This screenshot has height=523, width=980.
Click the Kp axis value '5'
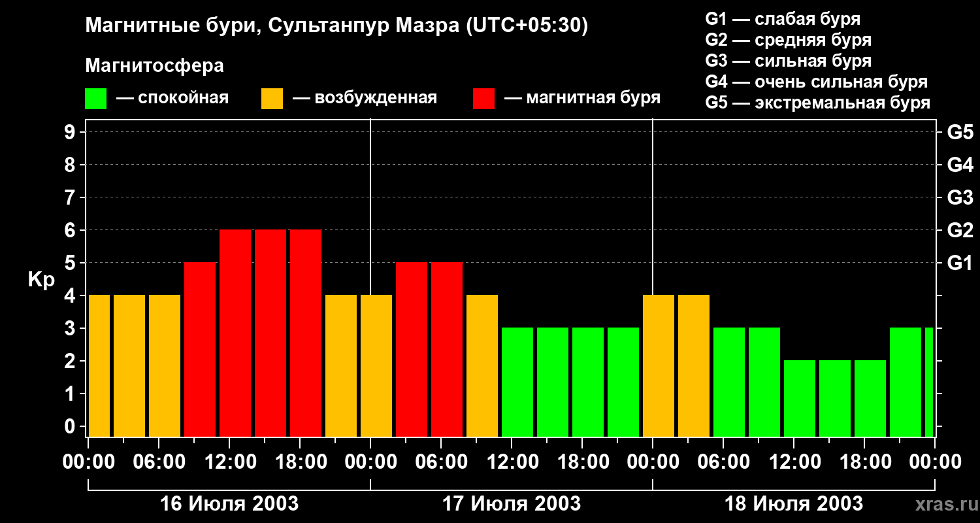71,263
